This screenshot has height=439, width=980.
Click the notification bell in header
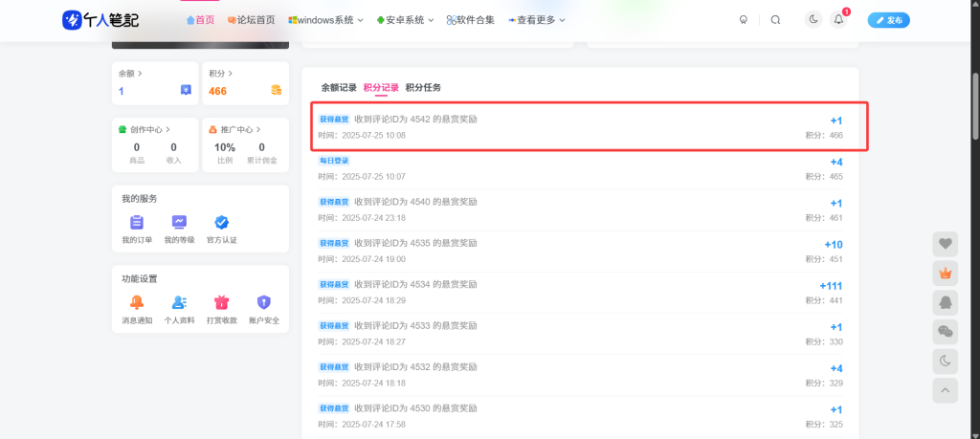[839, 19]
